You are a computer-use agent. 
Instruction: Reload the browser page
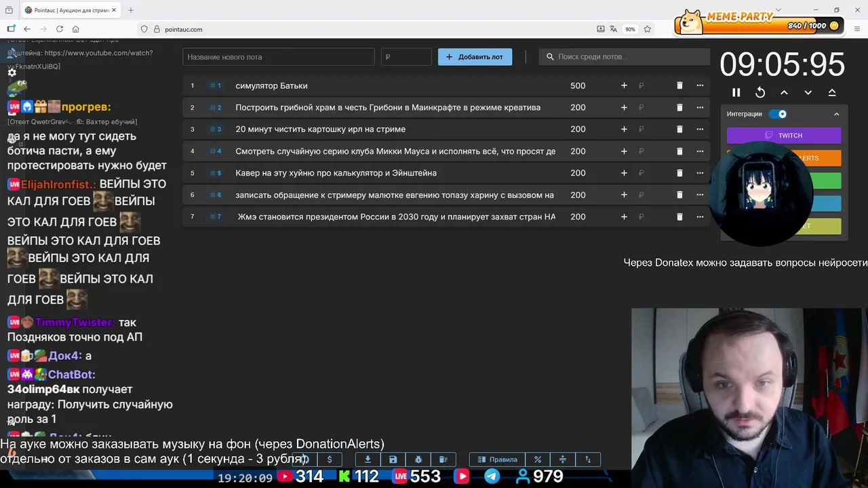click(60, 29)
